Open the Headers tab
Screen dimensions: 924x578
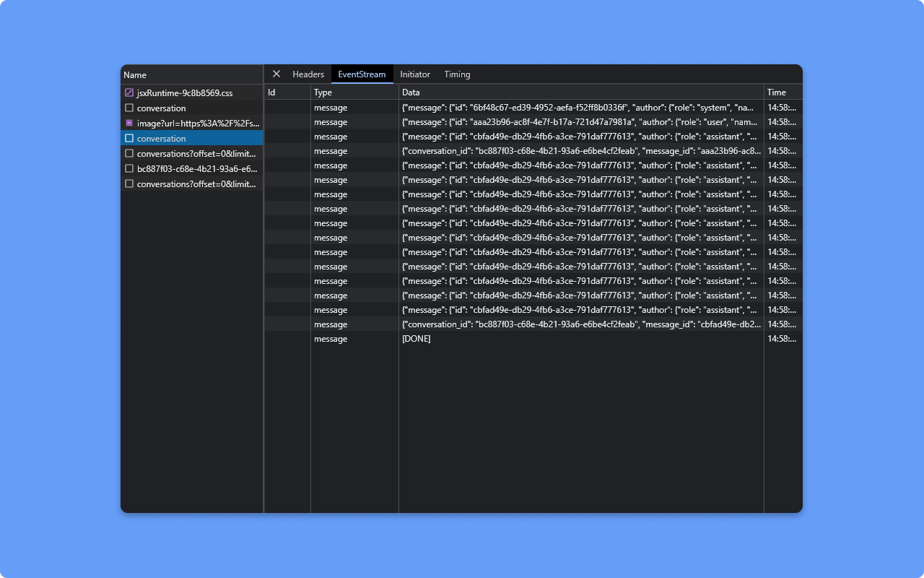(x=308, y=74)
